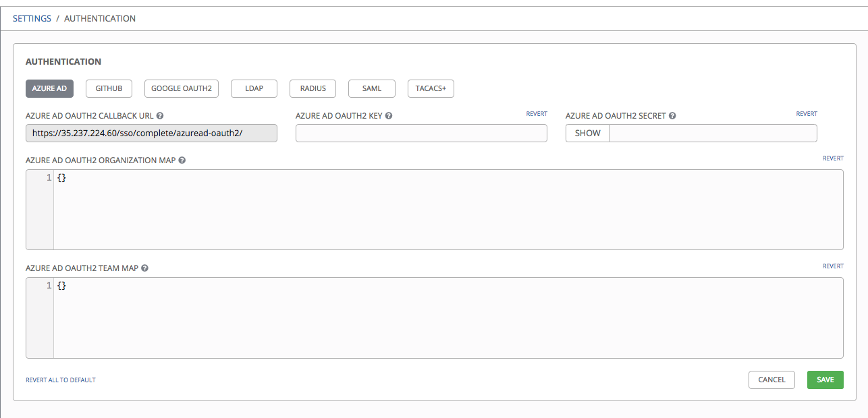Image resolution: width=868 pixels, height=418 pixels.
Task: Click the help icon beside Azure AD OAuth2 Key
Action: (389, 115)
